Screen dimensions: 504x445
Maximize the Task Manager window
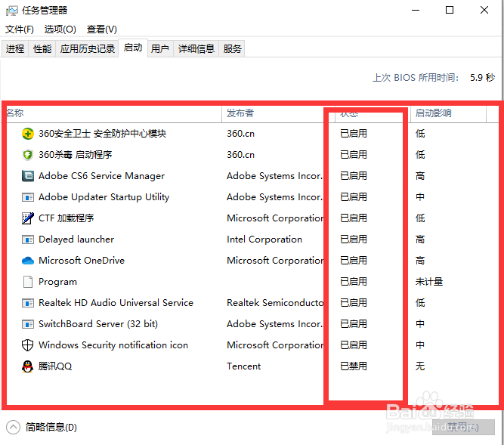coord(450,11)
